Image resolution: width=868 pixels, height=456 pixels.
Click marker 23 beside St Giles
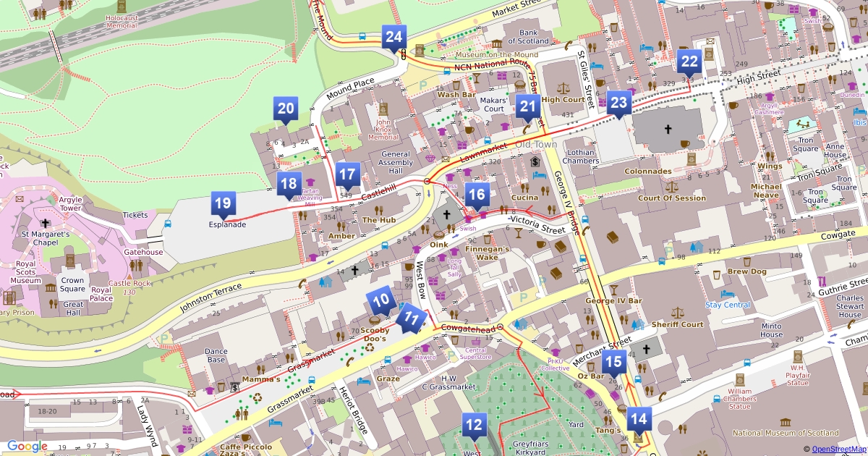click(x=618, y=104)
